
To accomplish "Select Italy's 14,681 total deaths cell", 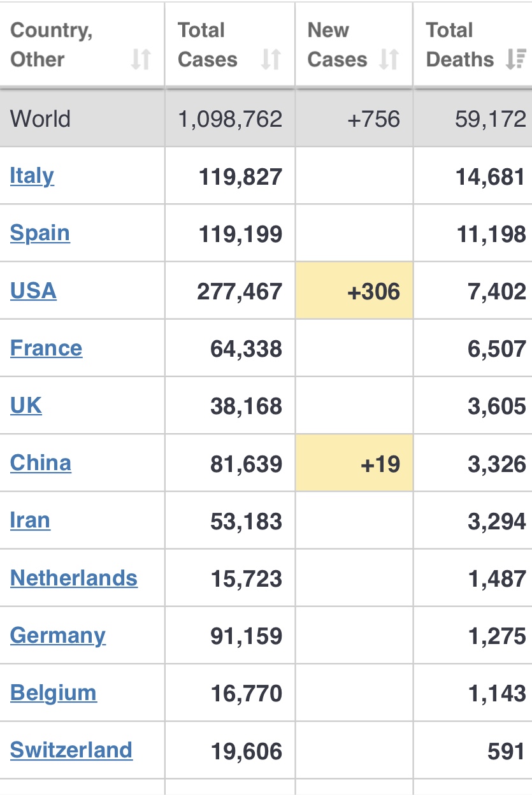I will [x=473, y=176].
